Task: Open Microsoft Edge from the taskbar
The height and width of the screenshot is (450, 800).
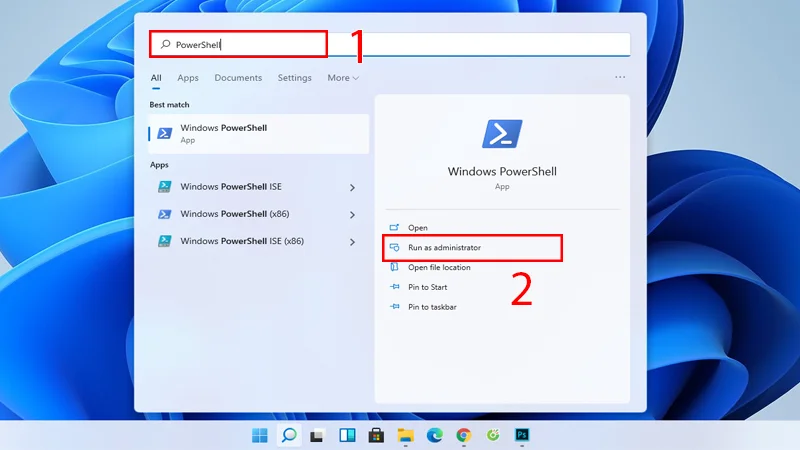Action: [x=435, y=435]
